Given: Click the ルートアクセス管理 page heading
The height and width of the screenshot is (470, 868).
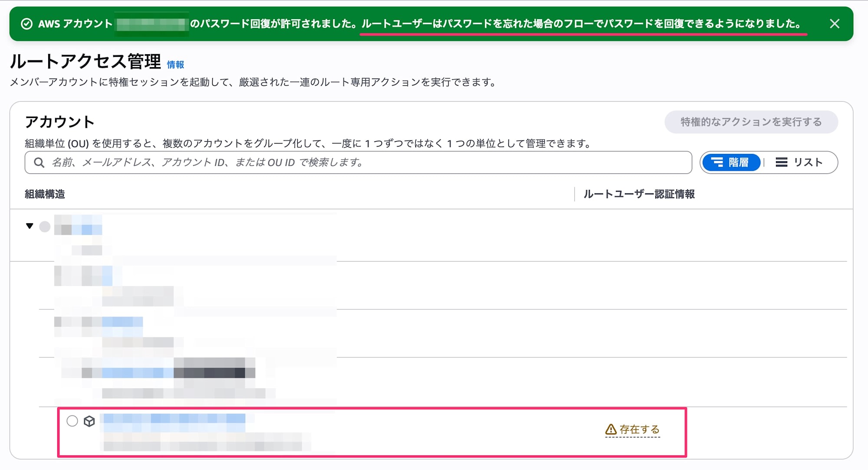Looking at the screenshot, I should [85, 62].
